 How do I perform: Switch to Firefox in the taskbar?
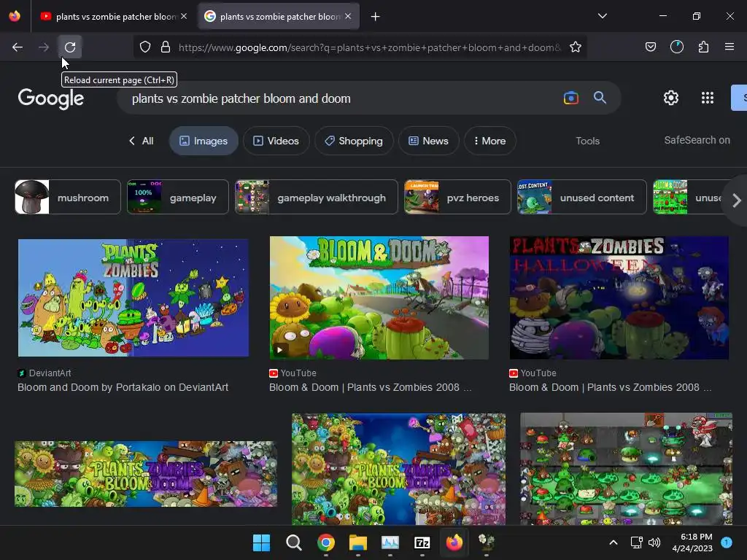click(454, 542)
